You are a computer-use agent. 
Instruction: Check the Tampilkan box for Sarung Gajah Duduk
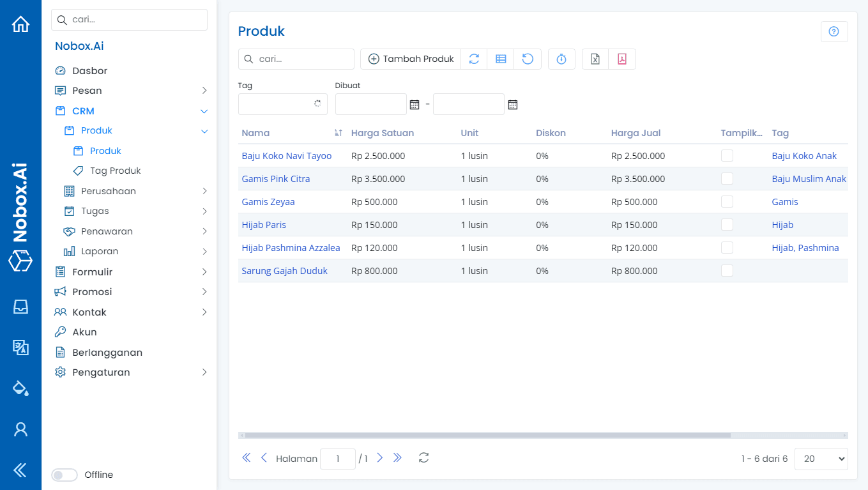pos(727,271)
